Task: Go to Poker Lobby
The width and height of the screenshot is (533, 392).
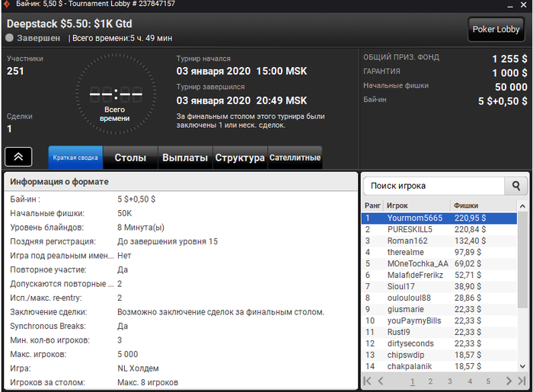Action: [496, 30]
